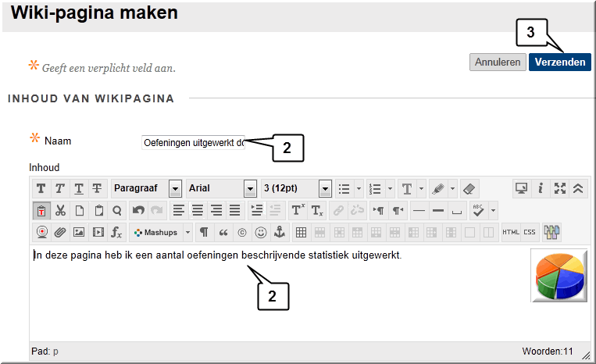Paste from clipboard icon
596x364 pixels.
(98, 210)
